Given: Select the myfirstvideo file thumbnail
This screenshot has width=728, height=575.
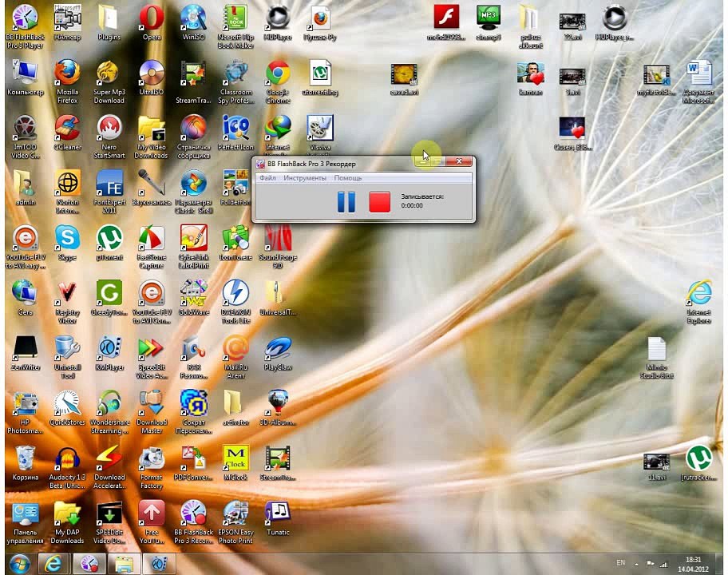Looking at the screenshot, I should coord(656,80).
